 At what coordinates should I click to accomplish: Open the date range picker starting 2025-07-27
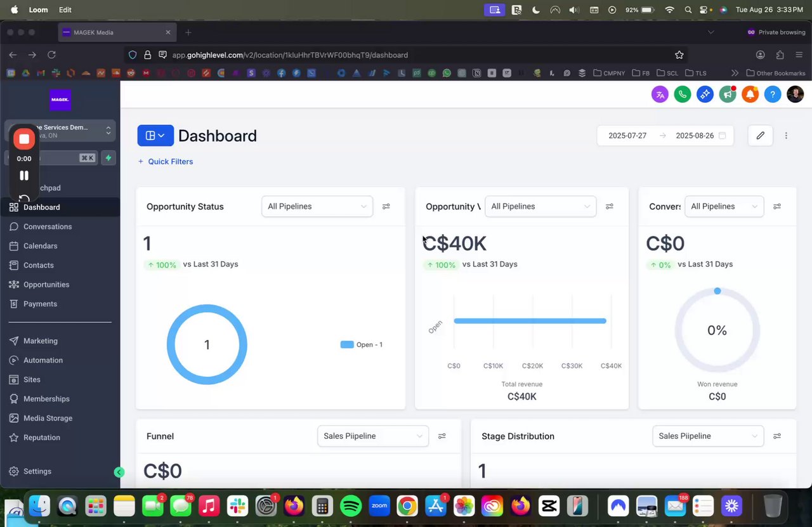(x=665, y=135)
